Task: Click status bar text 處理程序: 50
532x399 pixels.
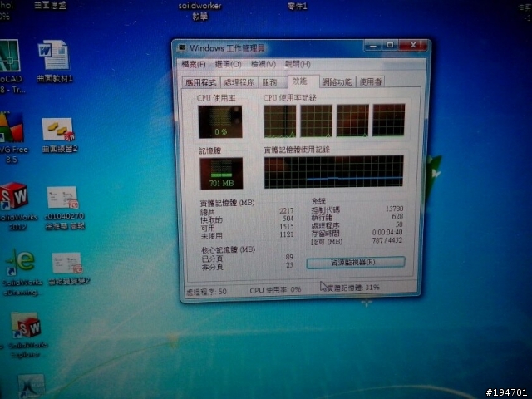Action: [x=206, y=292]
